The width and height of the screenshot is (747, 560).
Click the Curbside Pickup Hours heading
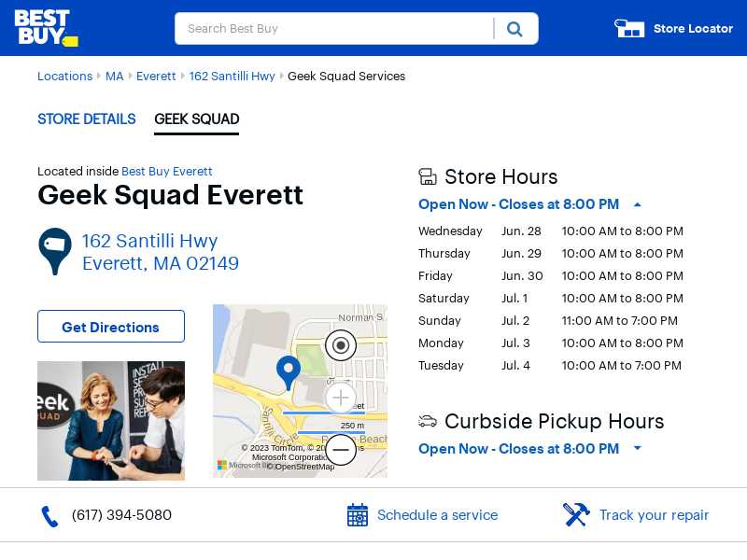(x=554, y=422)
